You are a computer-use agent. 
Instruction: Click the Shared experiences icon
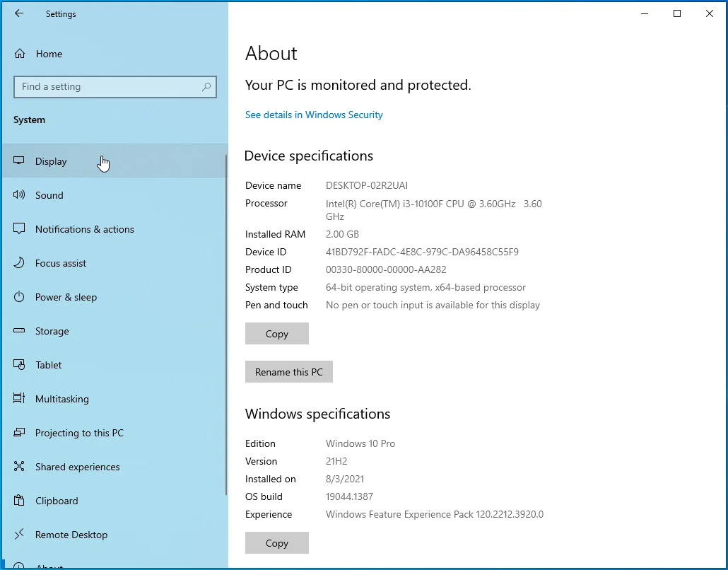(x=18, y=466)
